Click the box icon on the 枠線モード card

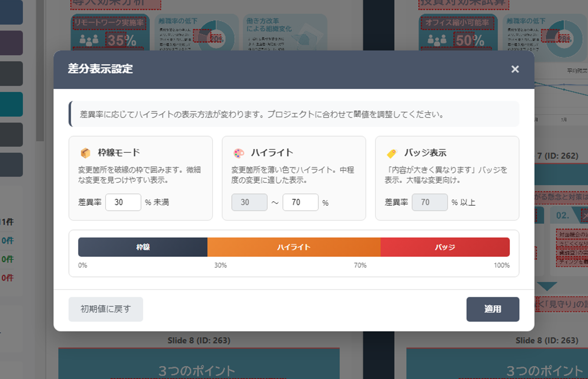click(x=84, y=152)
